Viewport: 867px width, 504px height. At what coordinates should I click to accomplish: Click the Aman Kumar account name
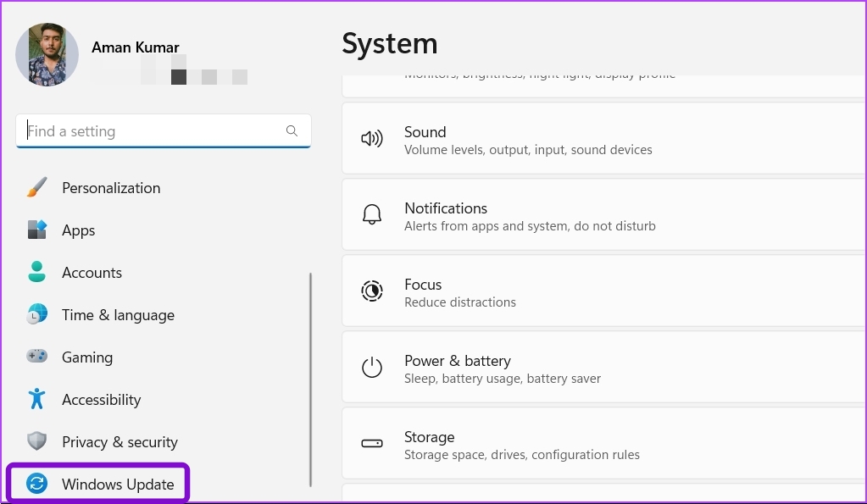tap(136, 47)
